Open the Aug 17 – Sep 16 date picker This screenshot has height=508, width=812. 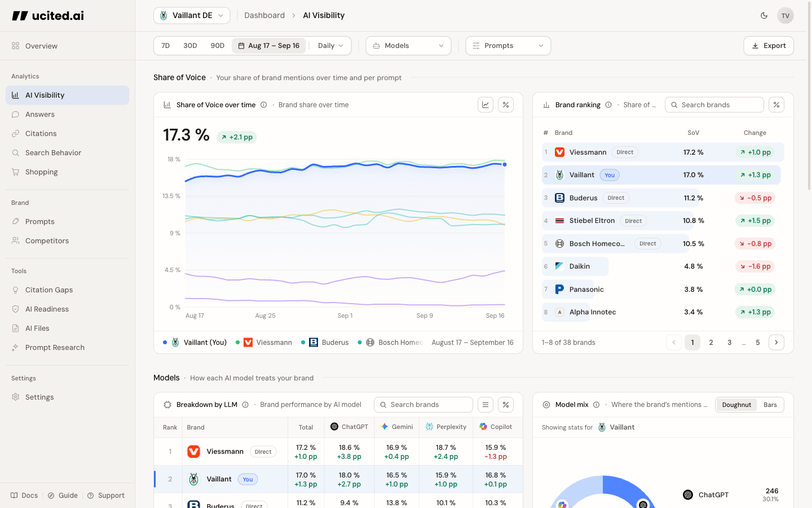[x=269, y=46]
